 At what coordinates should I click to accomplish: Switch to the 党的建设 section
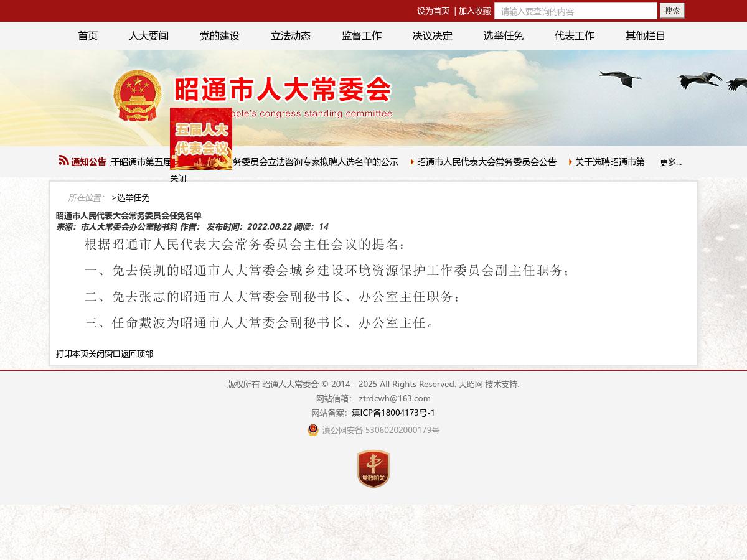point(219,36)
